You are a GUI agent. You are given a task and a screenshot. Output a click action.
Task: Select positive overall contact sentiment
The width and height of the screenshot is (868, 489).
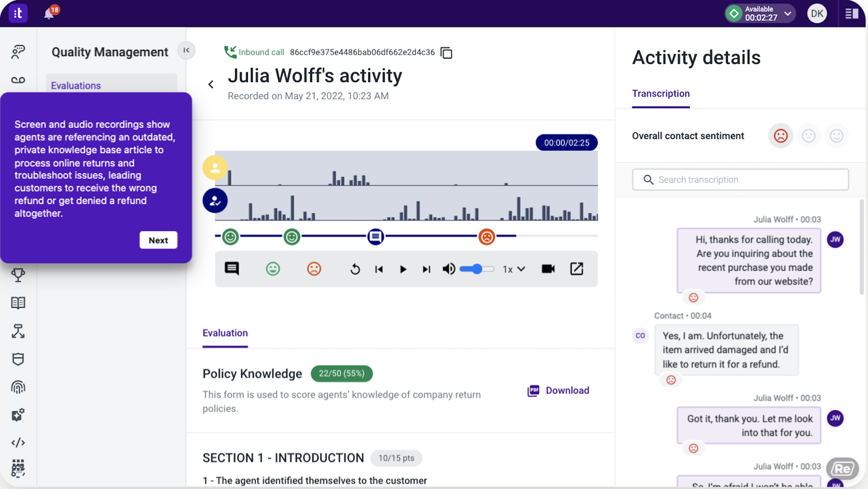(836, 136)
